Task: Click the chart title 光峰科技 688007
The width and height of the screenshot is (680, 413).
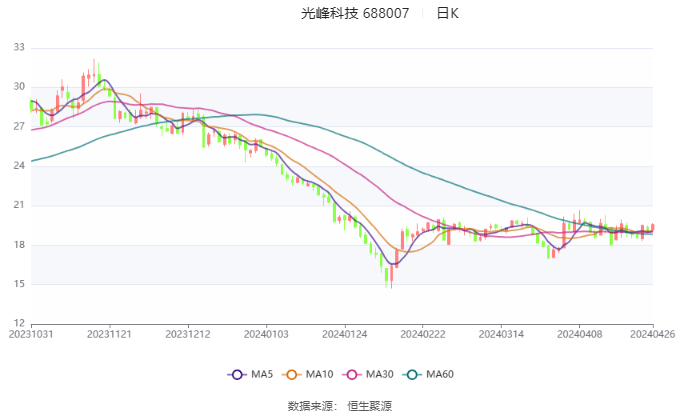Action: click(355, 13)
